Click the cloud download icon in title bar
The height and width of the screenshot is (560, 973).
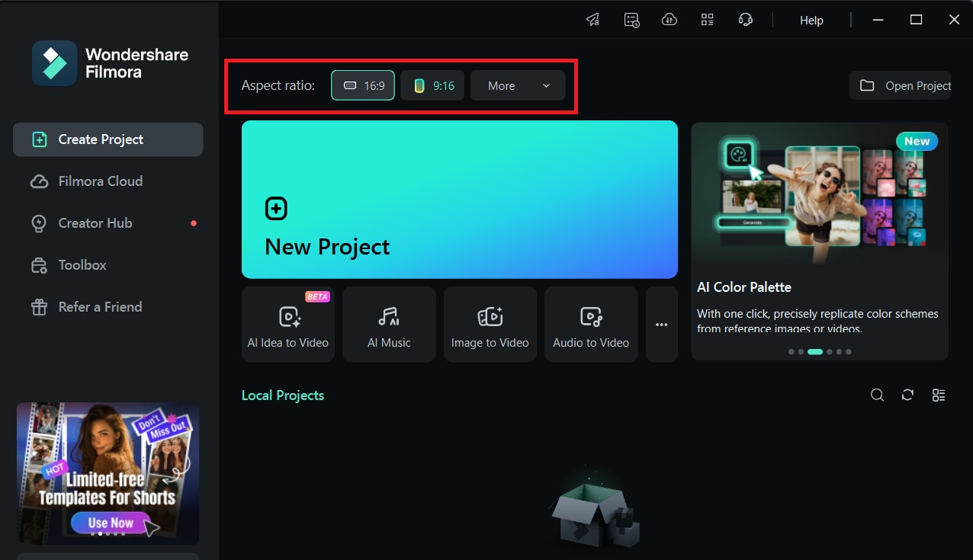click(670, 20)
